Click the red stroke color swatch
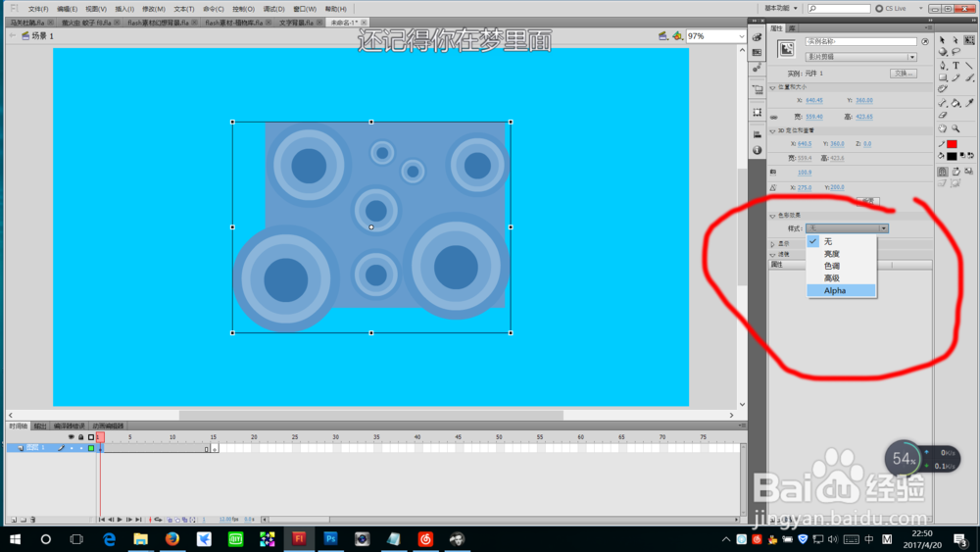The width and height of the screenshot is (980, 552). [x=952, y=144]
